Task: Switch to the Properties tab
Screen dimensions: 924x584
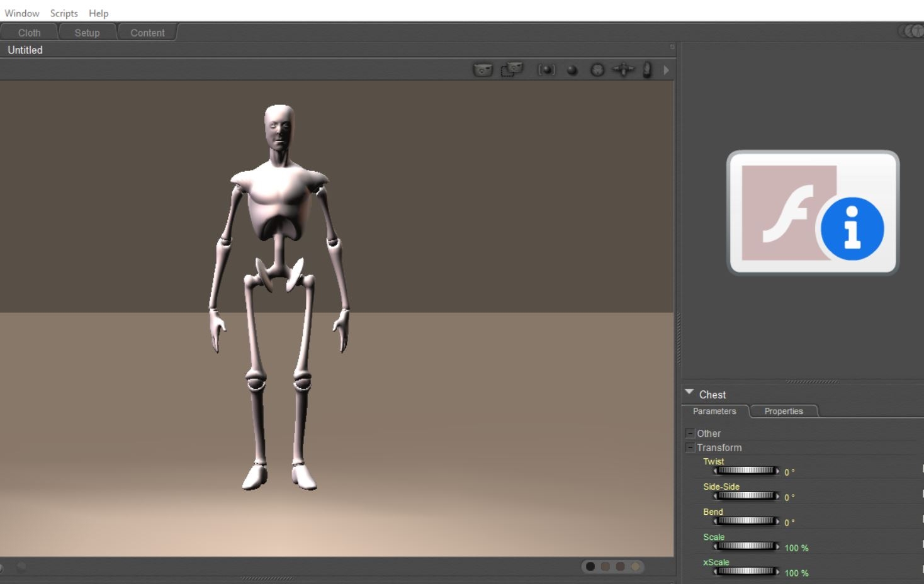Action: click(783, 411)
